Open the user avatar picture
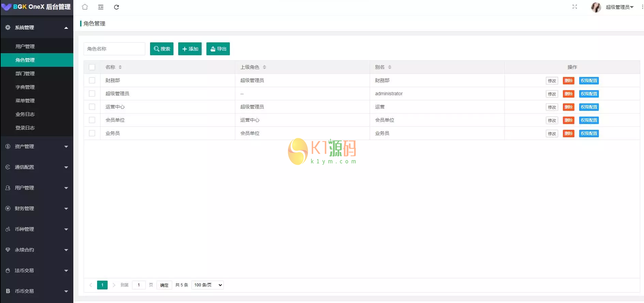Image resolution: width=644 pixels, height=303 pixels. [x=596, y=7]
